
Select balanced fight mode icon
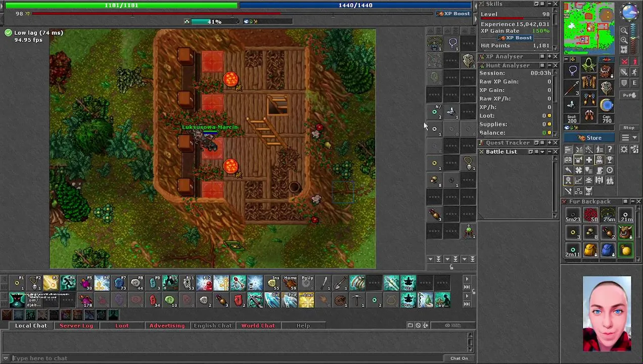(x=625, y=72)
